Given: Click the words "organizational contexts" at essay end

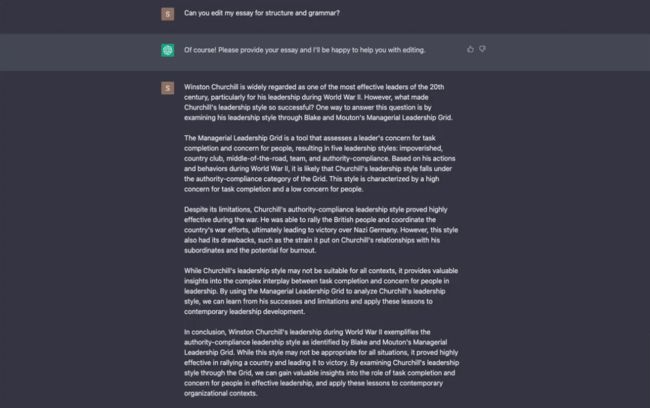Looking at the screenshot, I should (220, 393).
